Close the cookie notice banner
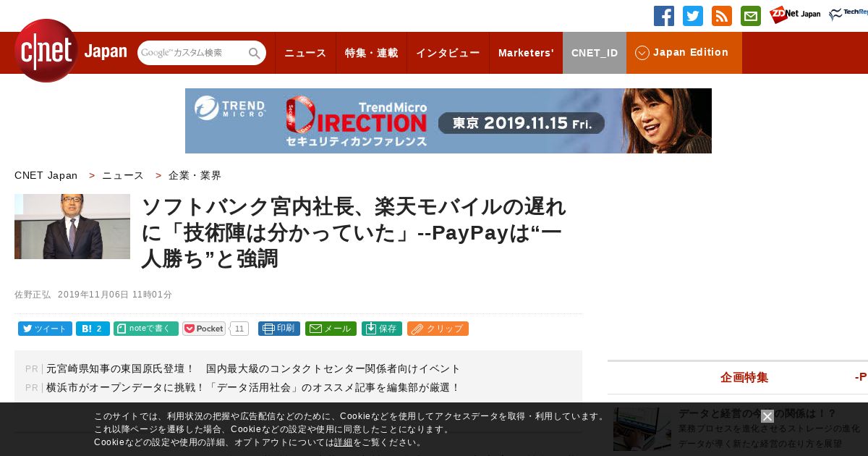 (x=767, y=416)
